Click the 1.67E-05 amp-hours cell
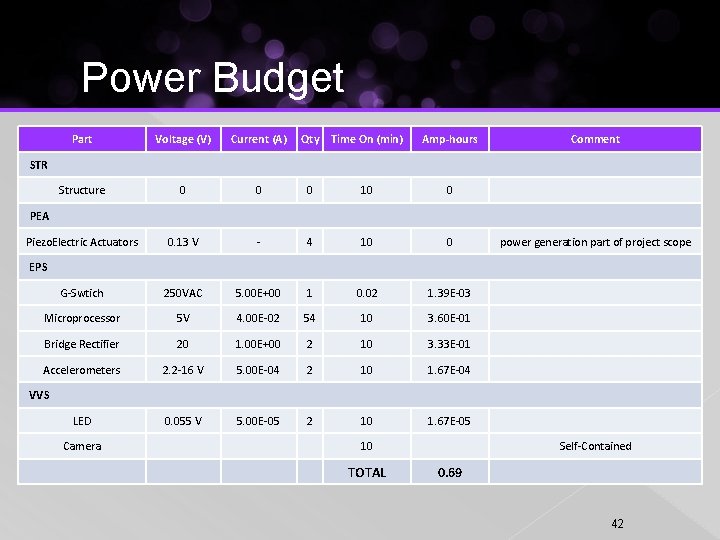 [450, 421]
